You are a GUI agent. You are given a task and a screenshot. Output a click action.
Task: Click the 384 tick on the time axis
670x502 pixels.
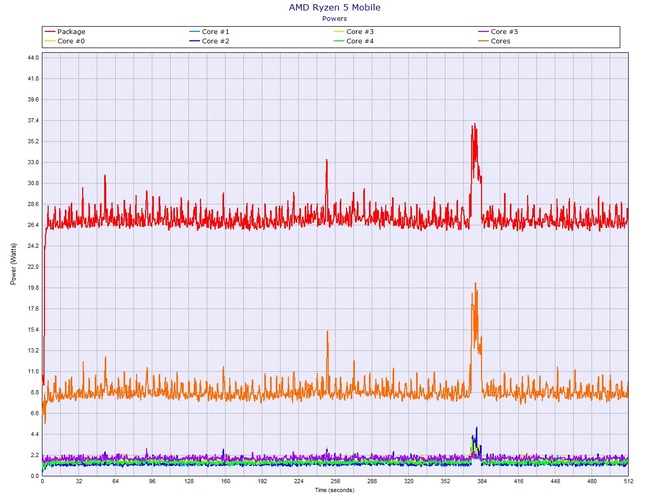[x=482, y=481]
